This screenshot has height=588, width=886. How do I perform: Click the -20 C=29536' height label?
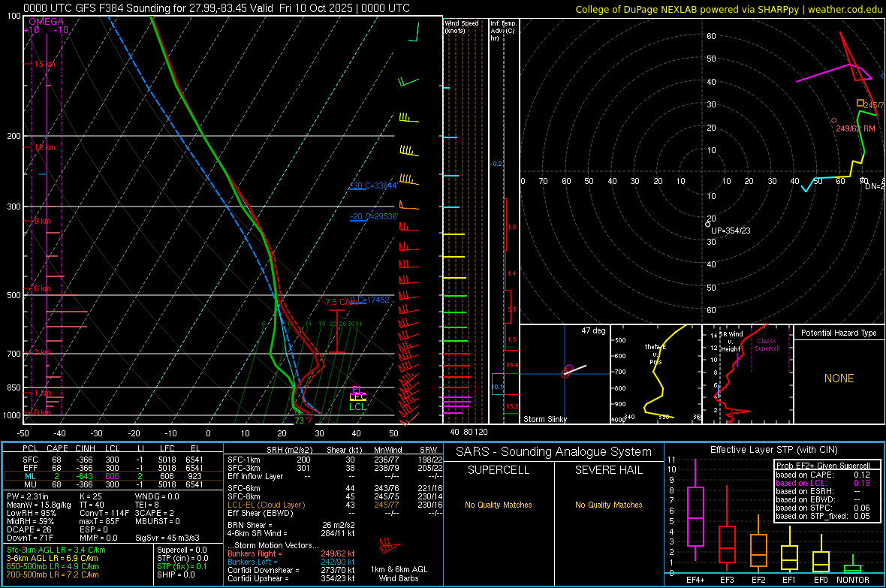(x=373, y=216)
